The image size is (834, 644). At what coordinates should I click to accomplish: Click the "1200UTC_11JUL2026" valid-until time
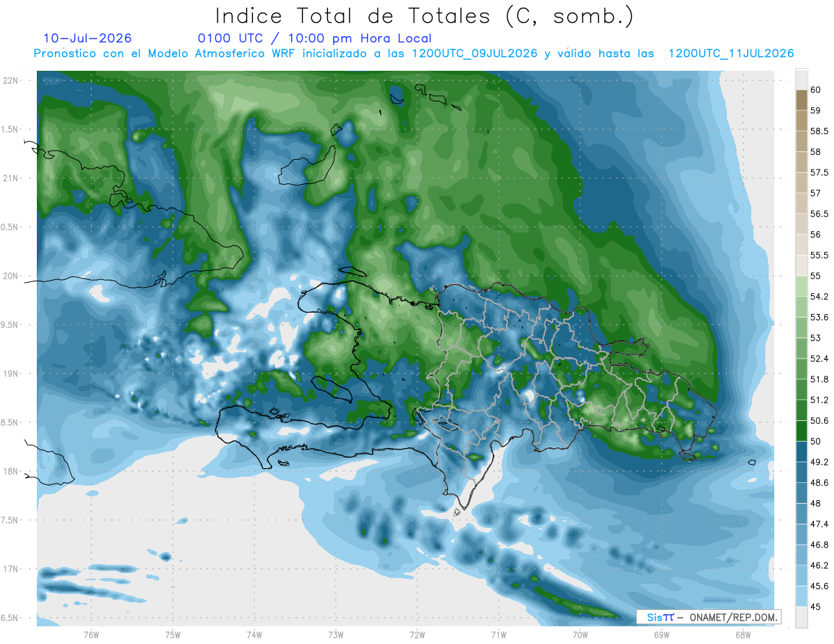coord(731,53)
